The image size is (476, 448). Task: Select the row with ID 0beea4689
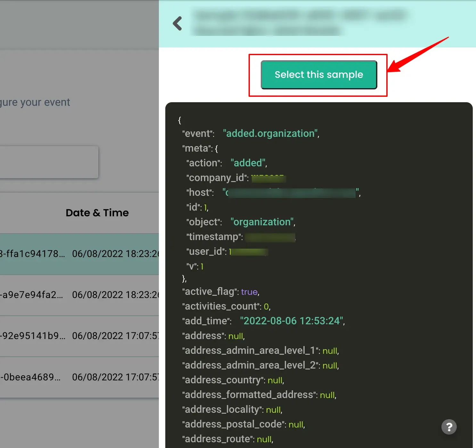[x=79, y=377]
